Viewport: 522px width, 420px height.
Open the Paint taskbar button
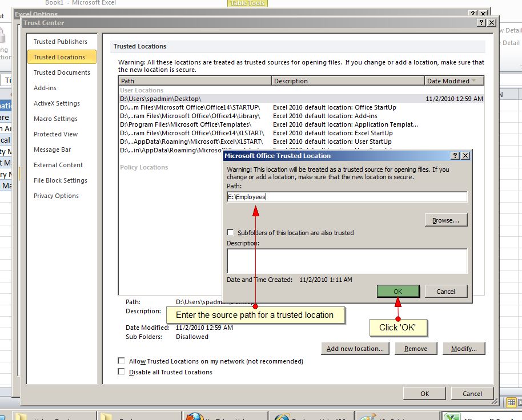[x=397, y=415]
